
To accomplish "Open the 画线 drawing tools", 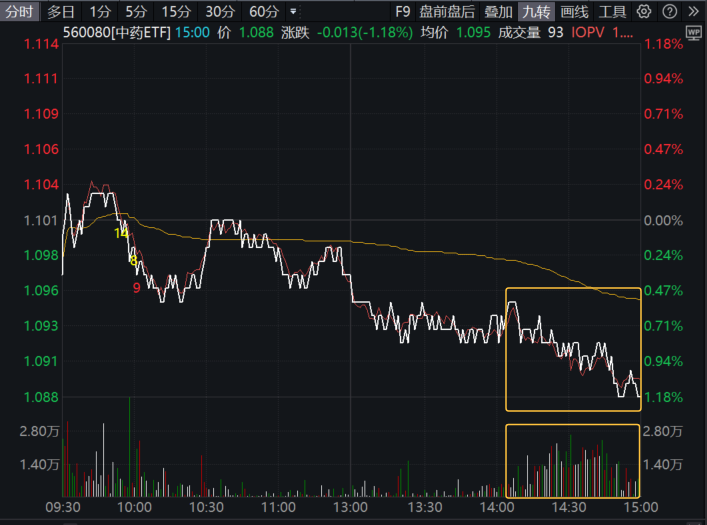I will coord(574,12).
